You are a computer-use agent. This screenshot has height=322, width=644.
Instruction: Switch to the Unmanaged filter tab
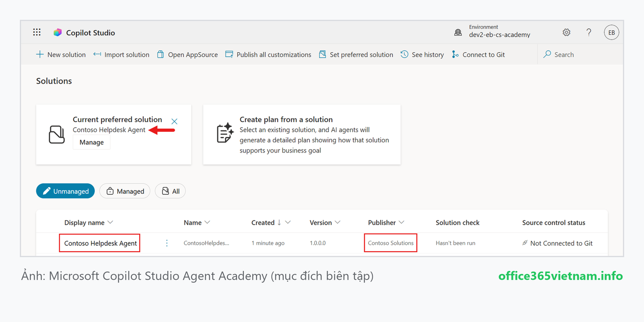click(65, 191)
